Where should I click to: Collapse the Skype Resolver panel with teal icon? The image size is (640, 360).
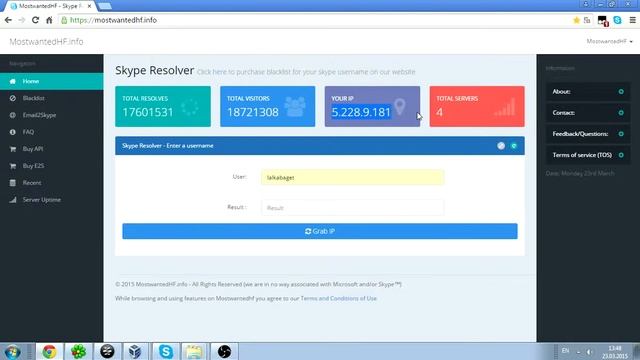(514, 146)
